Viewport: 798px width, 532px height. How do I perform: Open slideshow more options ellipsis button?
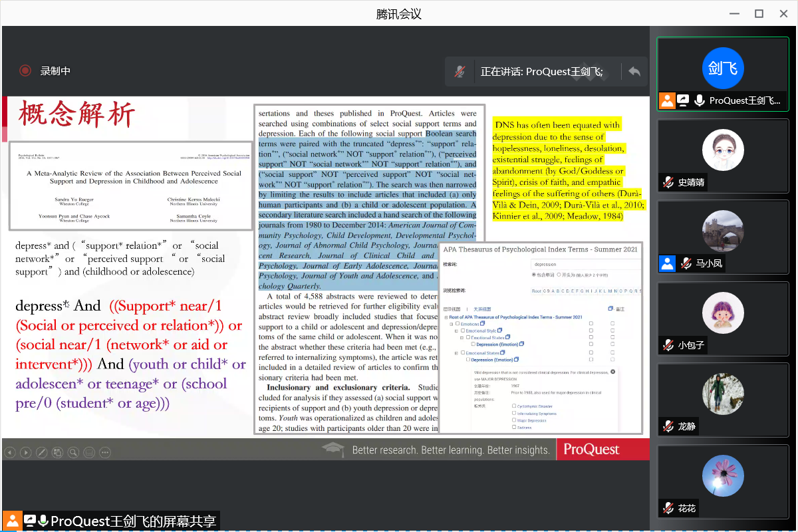click(x=105, y=453)
